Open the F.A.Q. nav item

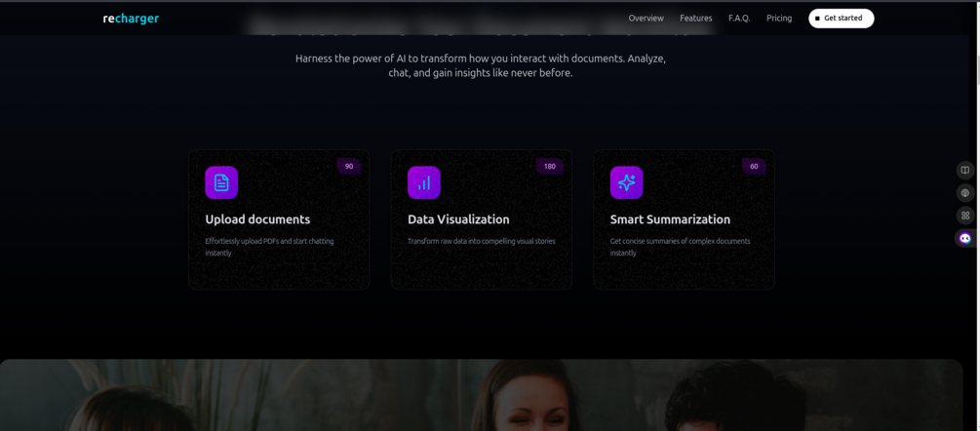739,19
